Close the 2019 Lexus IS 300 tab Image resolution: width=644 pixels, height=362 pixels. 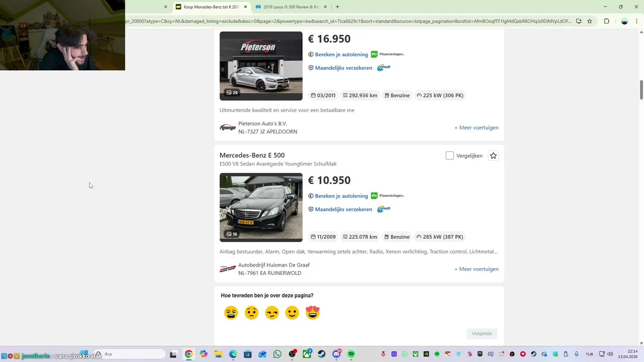pos(325,7)
